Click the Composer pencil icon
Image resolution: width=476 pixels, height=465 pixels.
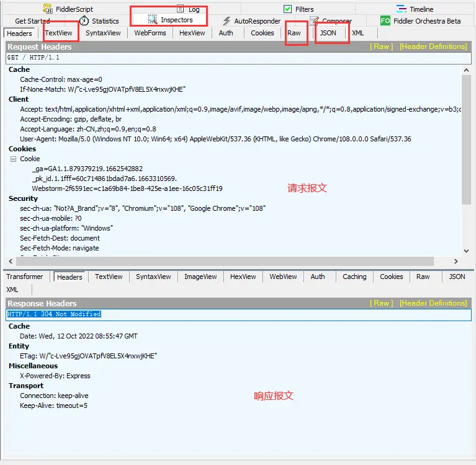(314, 20)
